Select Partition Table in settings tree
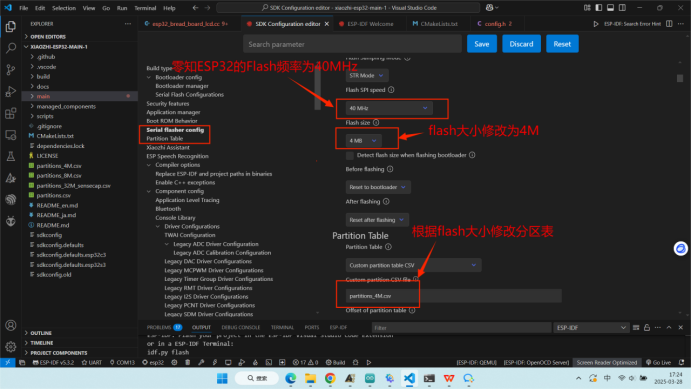Viewport: 692px width, 389px height. 165,139
